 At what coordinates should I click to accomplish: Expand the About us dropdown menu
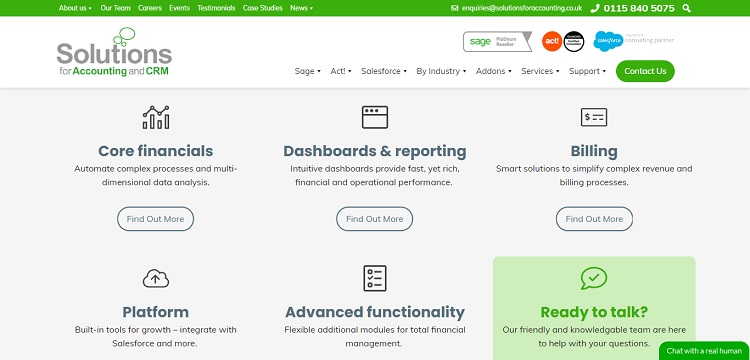75,8
